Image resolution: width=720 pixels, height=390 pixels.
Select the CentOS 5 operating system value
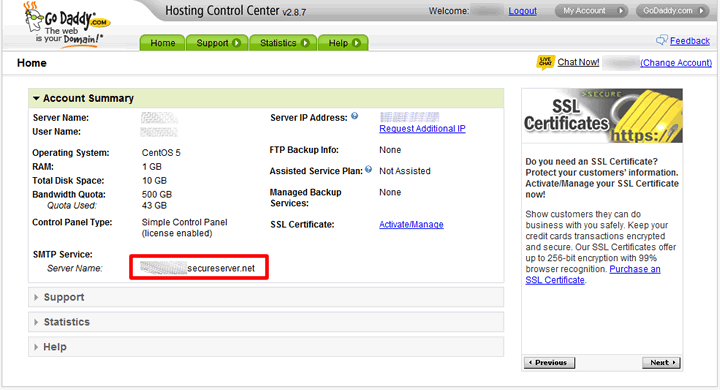pos(161,153)
